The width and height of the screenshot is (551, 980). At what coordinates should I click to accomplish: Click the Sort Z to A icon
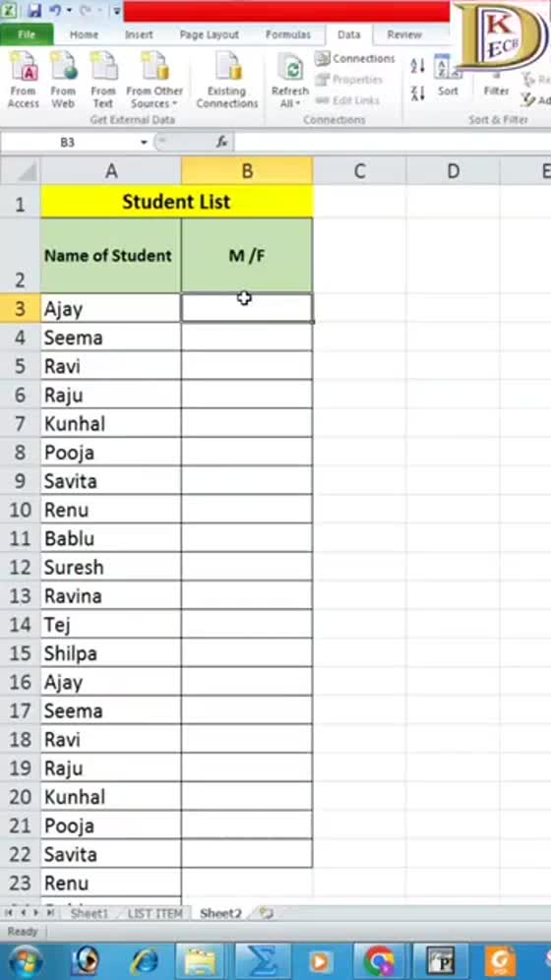click(x=417, y=93)
